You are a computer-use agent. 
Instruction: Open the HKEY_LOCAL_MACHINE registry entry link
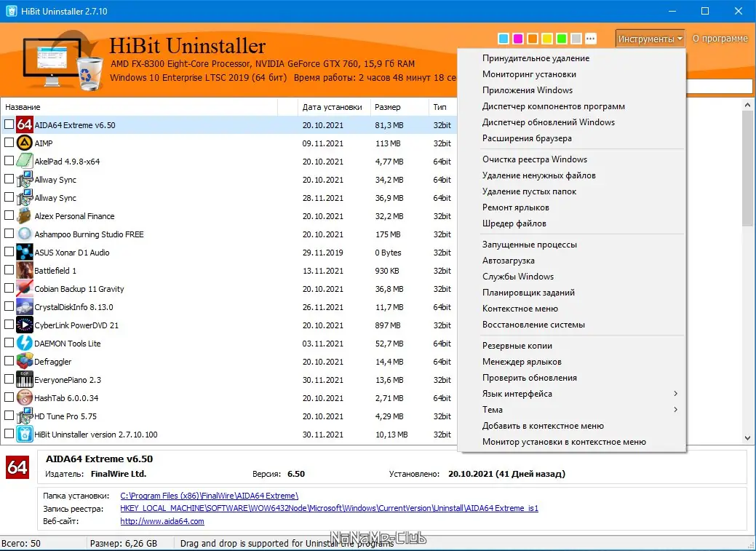[x=330, y=508]
